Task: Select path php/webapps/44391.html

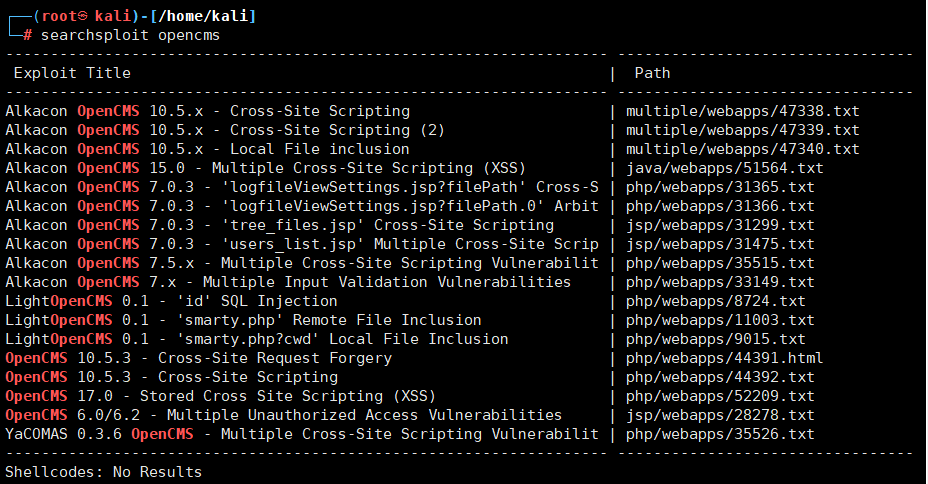Action: [724, 358]
